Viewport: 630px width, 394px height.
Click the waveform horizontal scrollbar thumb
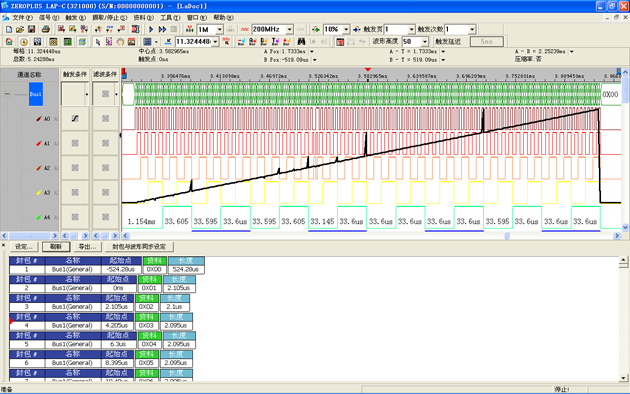pyautogui.click(x=507, y=236)
